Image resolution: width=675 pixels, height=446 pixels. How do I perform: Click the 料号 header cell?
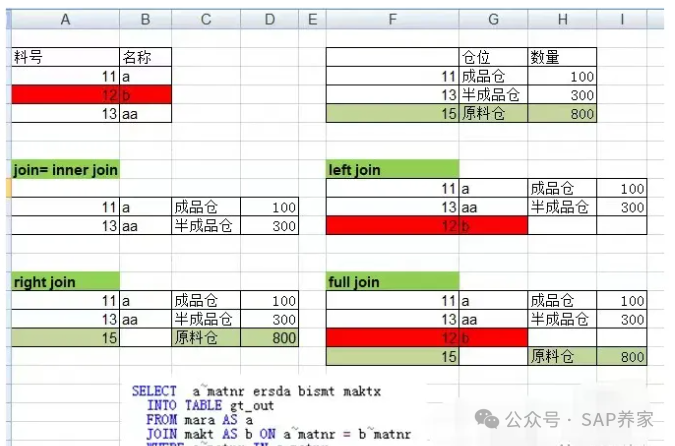point(65,57)
